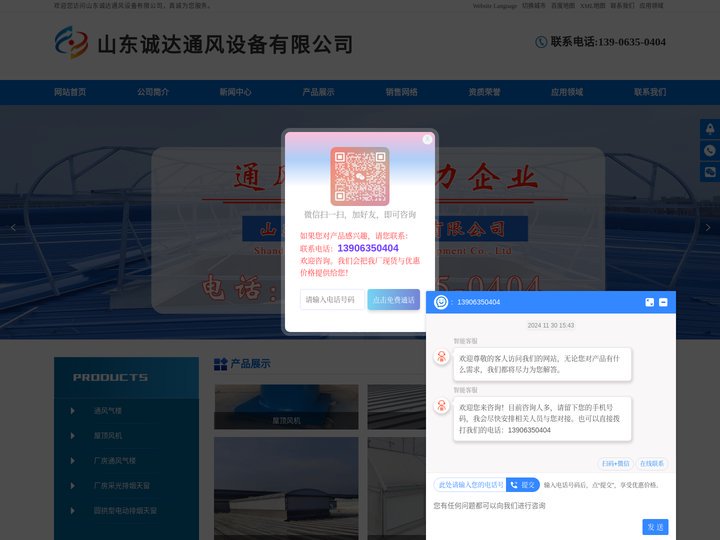Screen dimensions: 720x540
Task: Open 厂房采光排烟天窗 sidebar link
Action: [x=122, y=486]
